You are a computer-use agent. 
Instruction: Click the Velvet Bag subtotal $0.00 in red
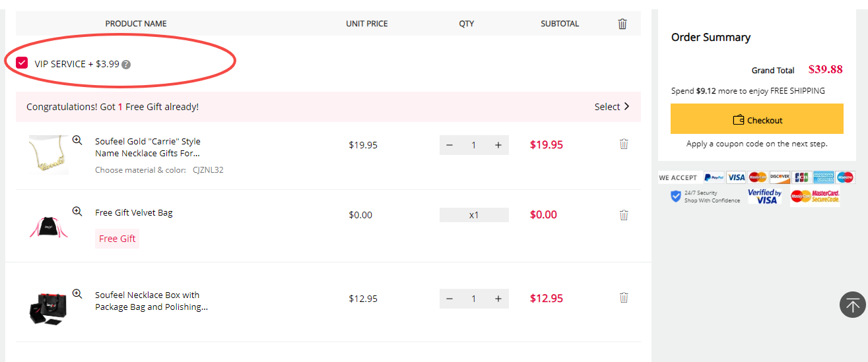543,215
